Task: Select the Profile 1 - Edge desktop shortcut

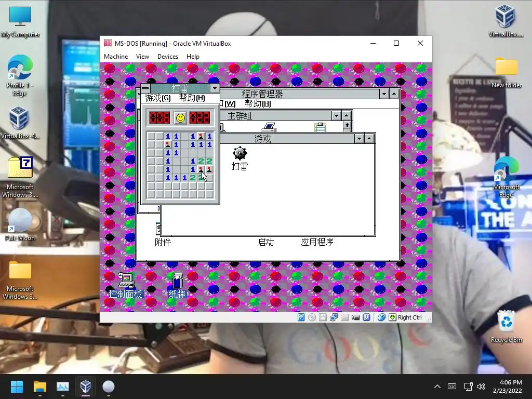Action: 20,75
